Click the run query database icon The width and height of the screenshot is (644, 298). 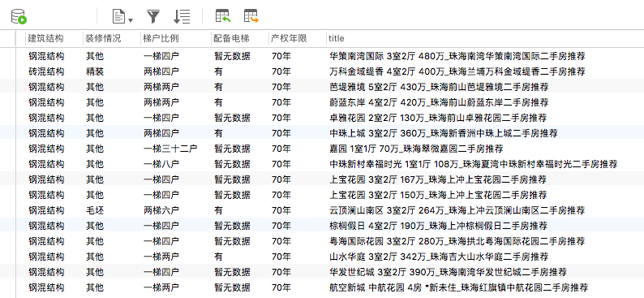(19, 16)
